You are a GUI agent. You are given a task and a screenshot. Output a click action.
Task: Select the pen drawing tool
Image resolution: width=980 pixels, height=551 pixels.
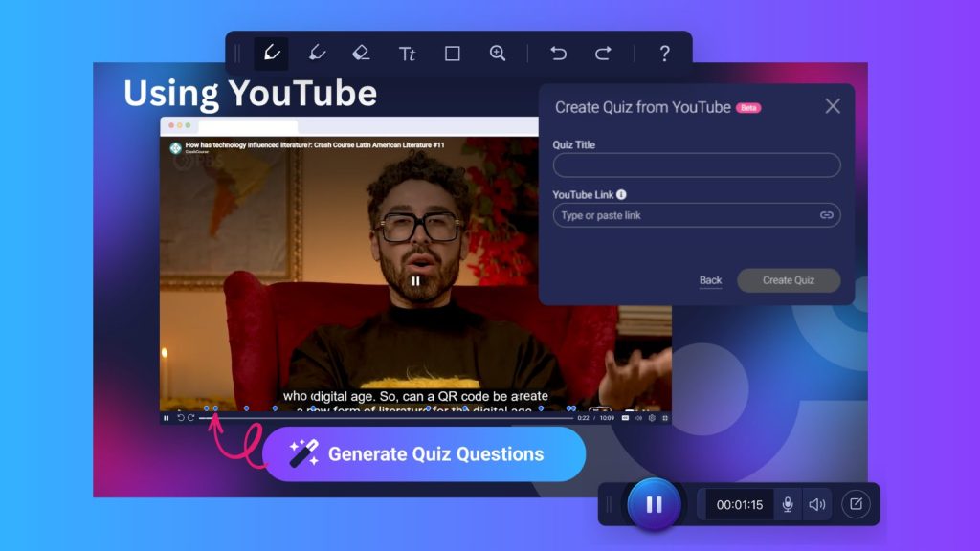pyautogui.click(x=271, y=54)
